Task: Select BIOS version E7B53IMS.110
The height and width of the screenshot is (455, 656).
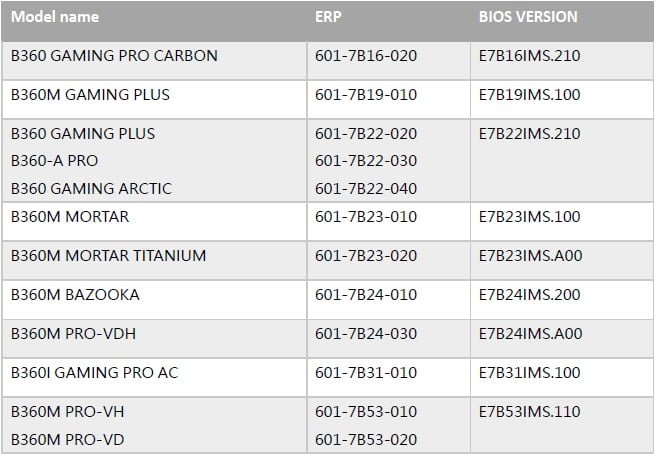Action: click(530, 412)
